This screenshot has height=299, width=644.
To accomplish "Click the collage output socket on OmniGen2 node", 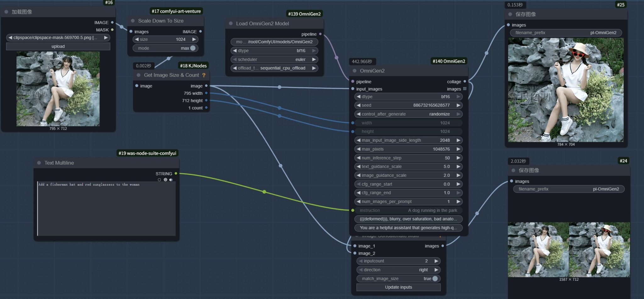I will tap(465, 82).
